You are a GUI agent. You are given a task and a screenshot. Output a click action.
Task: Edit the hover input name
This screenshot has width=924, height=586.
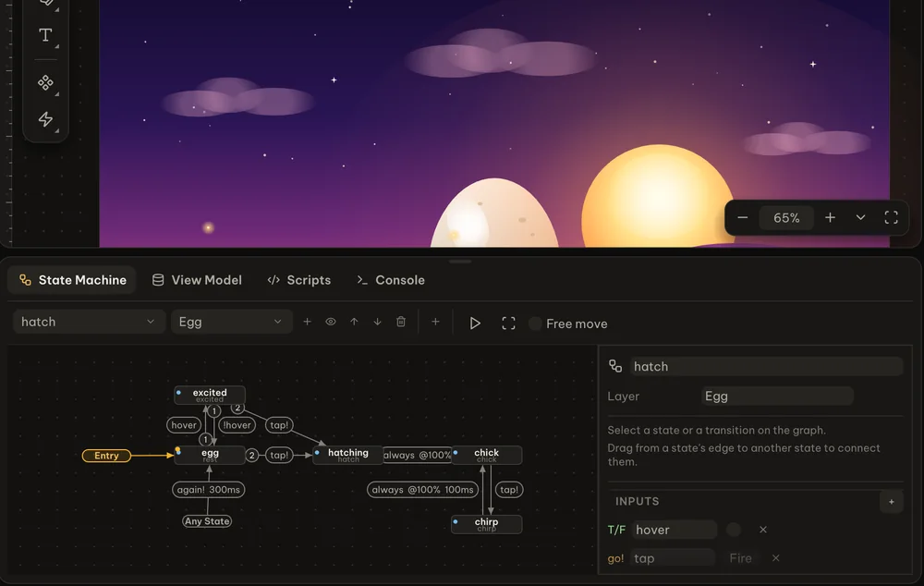(674, 530)
